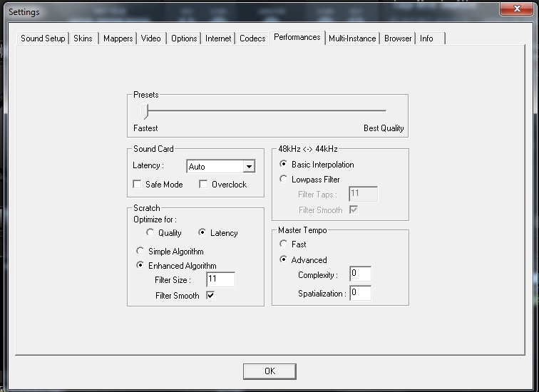Go to the Video tab

151,38
